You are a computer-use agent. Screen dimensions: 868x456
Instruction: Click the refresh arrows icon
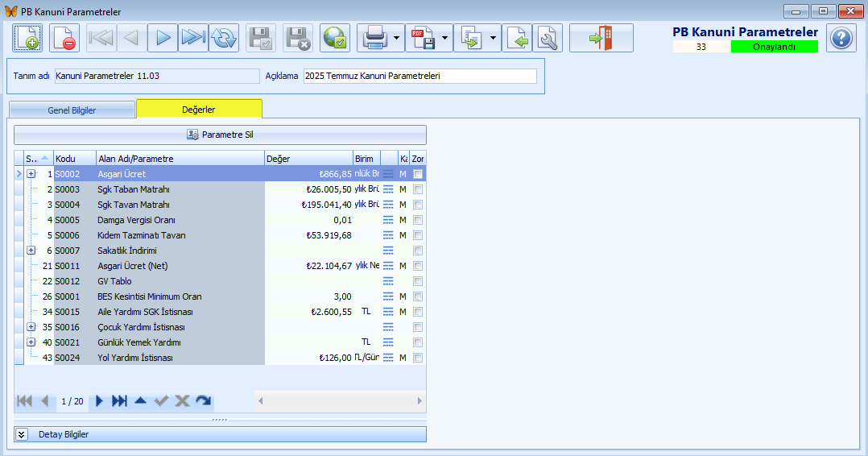(224, 38)
